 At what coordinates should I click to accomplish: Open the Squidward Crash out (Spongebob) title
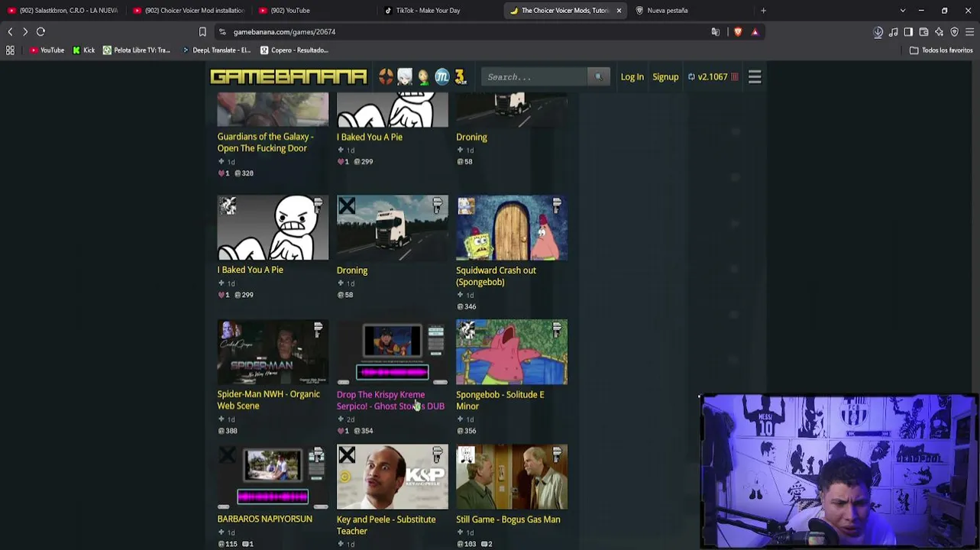(496, 276)
